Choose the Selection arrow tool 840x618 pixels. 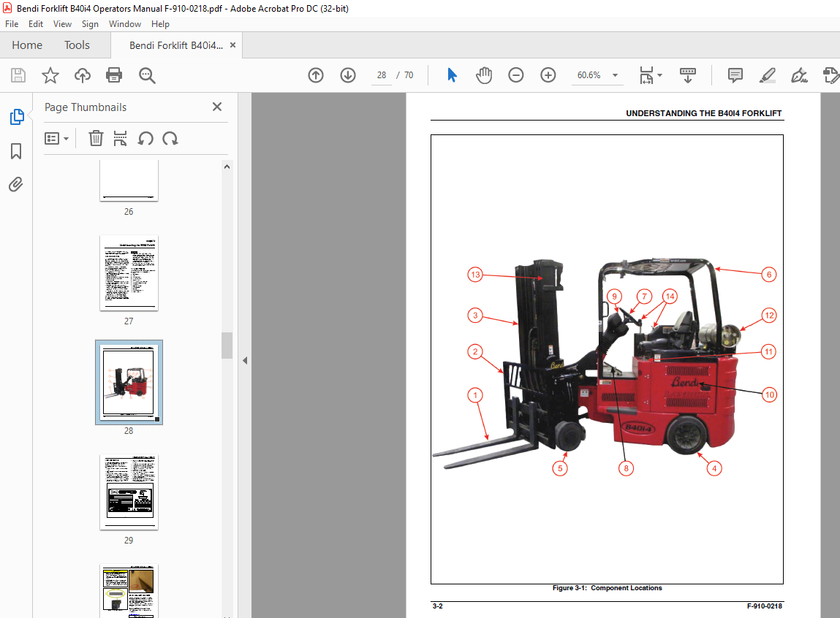tap(452, 75)
